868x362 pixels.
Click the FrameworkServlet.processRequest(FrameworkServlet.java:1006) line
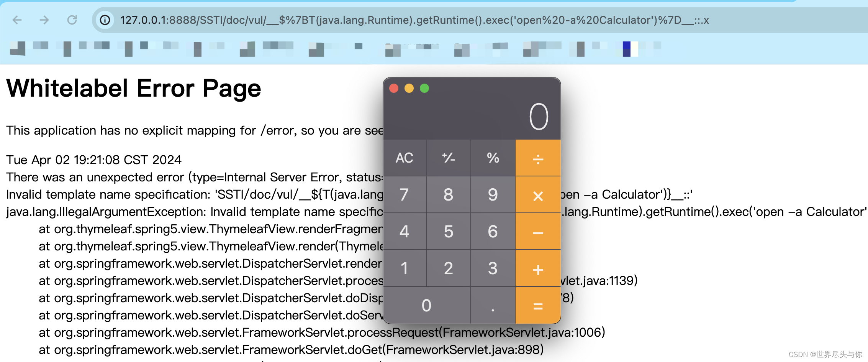point(322,332)
